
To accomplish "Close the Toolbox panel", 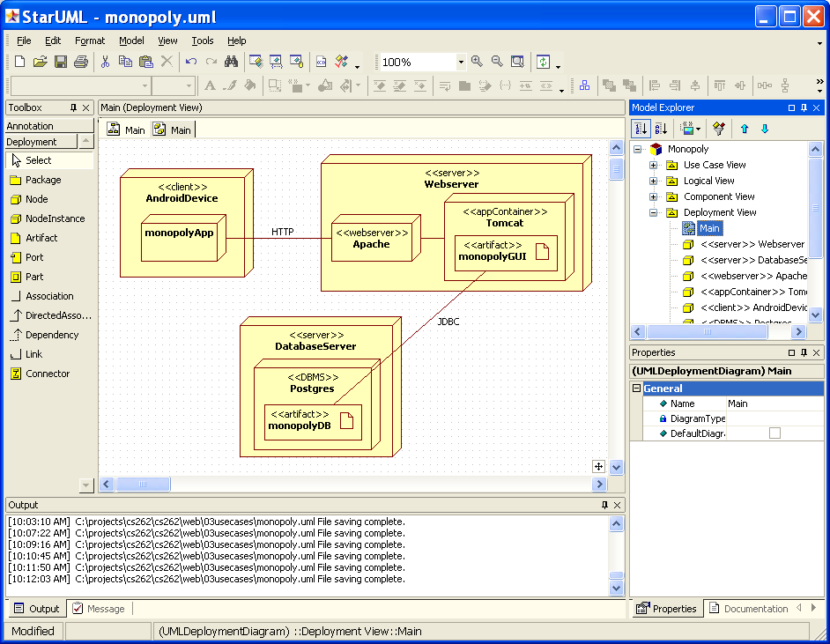I will tap(85, 107).
